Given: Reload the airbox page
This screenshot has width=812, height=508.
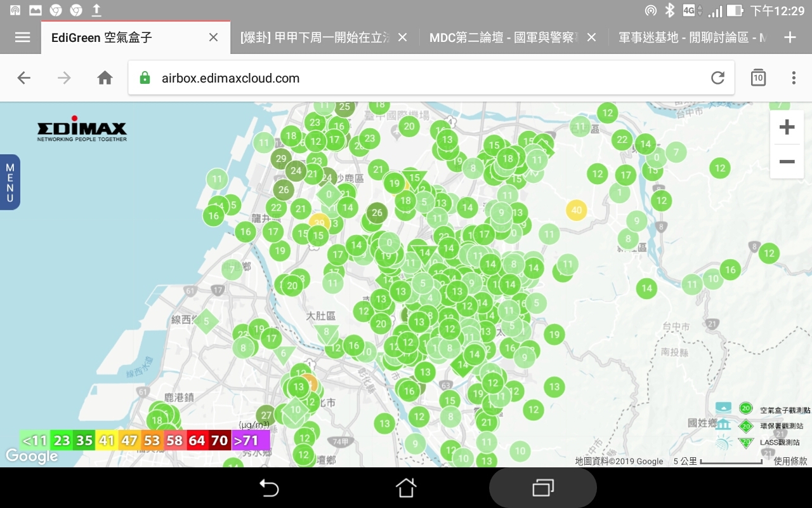Looking at the screenshot, I should click(717, 78).
